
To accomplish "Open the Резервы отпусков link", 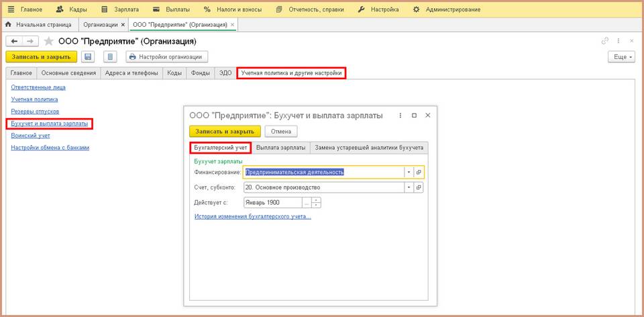I will pyautogui.click(x=35, y=111).
